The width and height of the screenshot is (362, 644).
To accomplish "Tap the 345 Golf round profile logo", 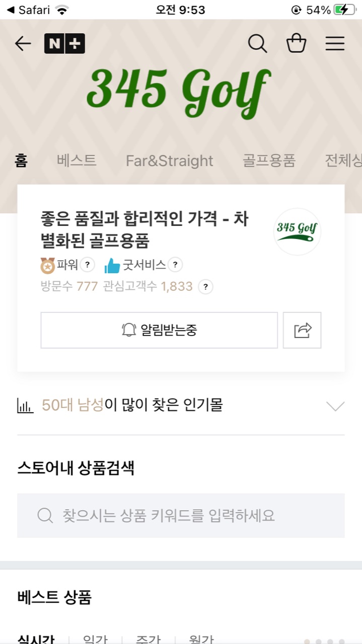I will tap(297, 231).
